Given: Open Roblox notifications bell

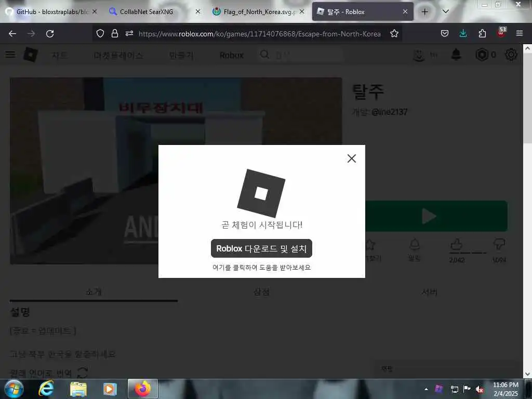Looking at the screenshot, I should pyautogui.click(x=456, y=54).
